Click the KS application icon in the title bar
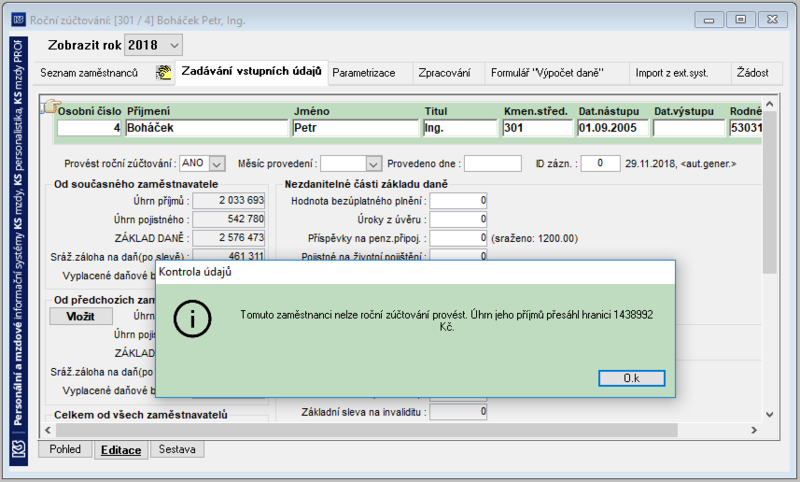This screenshot has width=800, height=482. pos(18,20)
